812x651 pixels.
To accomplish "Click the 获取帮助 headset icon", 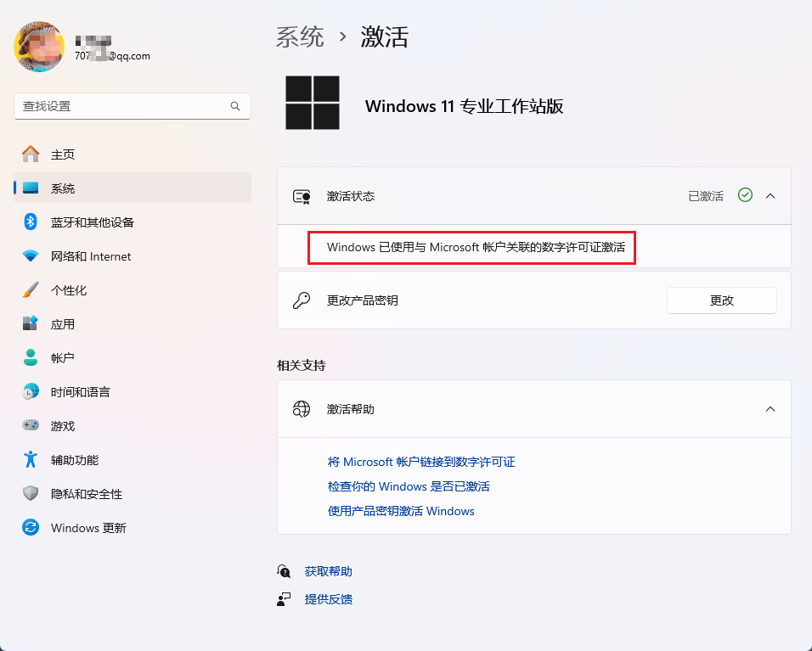I will pos(284,571).
